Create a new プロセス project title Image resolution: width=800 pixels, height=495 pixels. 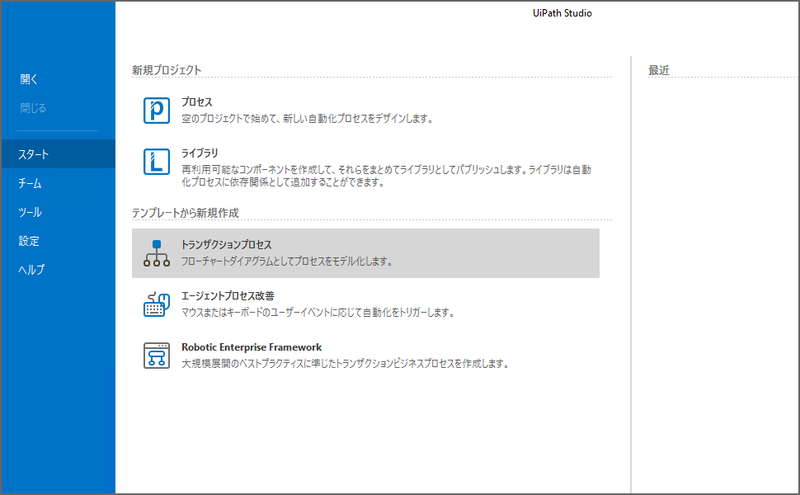(x=197, y=102)
